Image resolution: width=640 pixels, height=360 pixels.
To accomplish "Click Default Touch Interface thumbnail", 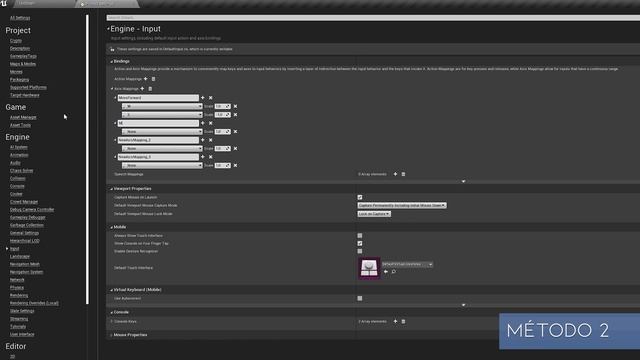I will pos(369,268).
